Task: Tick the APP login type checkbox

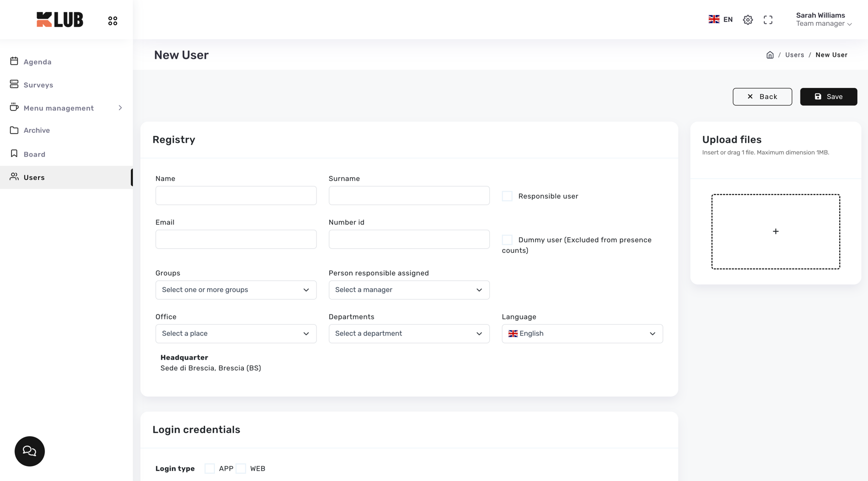Action: pyautogui.click(x=210, y=468)
